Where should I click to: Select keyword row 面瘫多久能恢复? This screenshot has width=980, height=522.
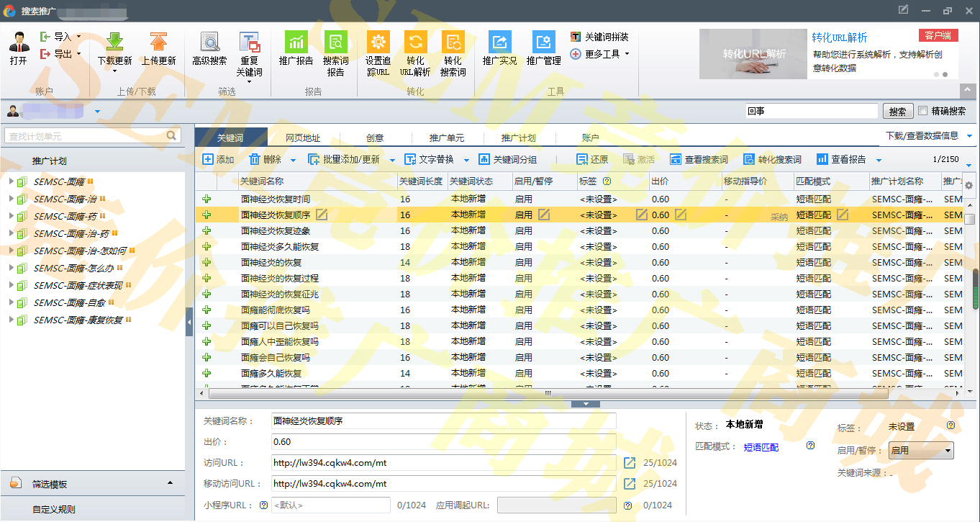pos(580,373)
